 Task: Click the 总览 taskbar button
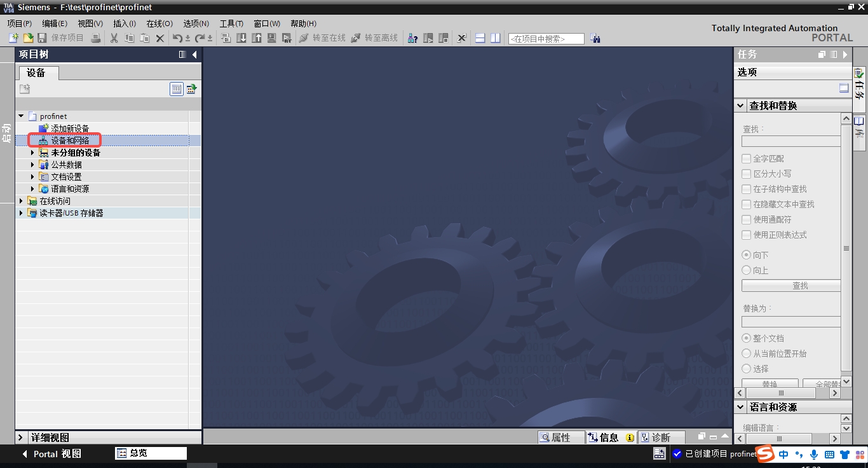pyautogui.click(x=151, y=453)
